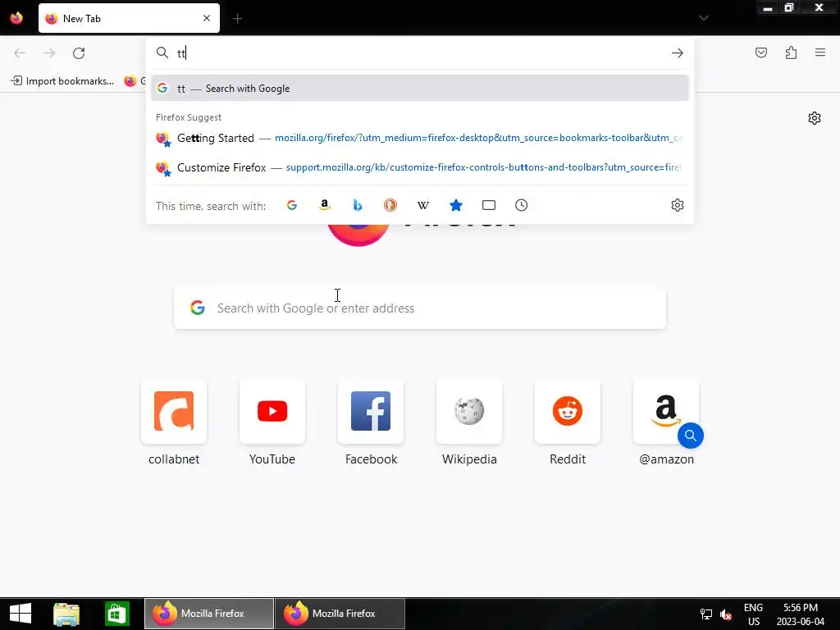The image size is (840, 630).
Task: Open search settings gear in dropdown
Action: (677, 205)
